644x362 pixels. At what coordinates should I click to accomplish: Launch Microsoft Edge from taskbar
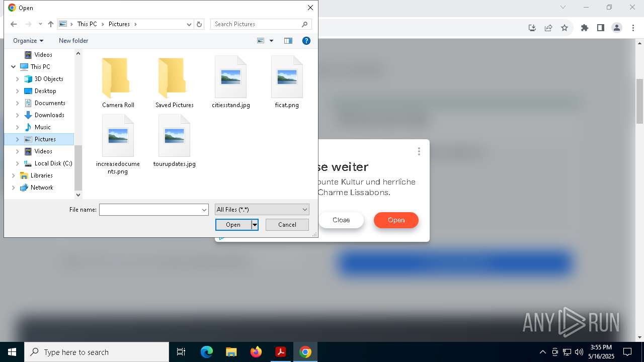207,352
